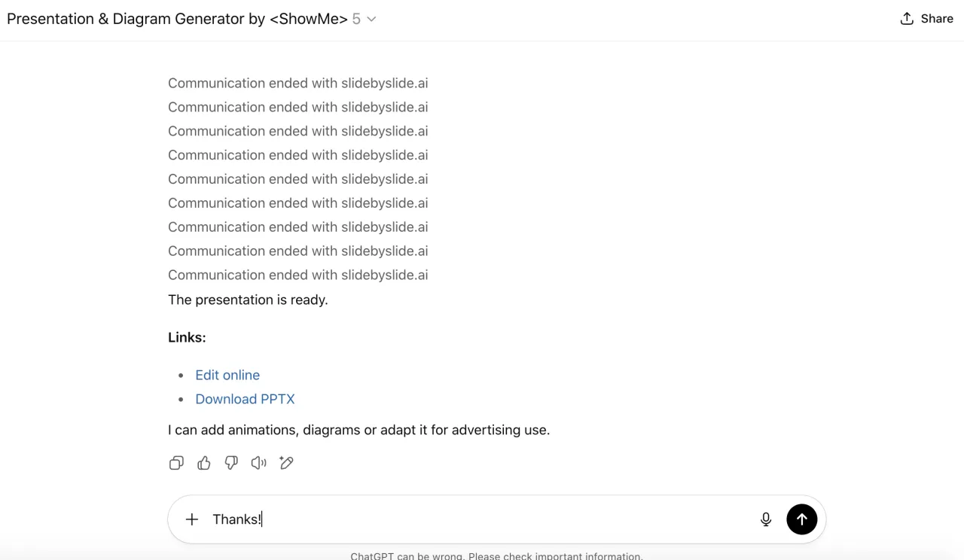Image resolution: width=964 pixels, height=560 pixels.
Task: Click the Download PPTX link
Action: tap(245, 399)
